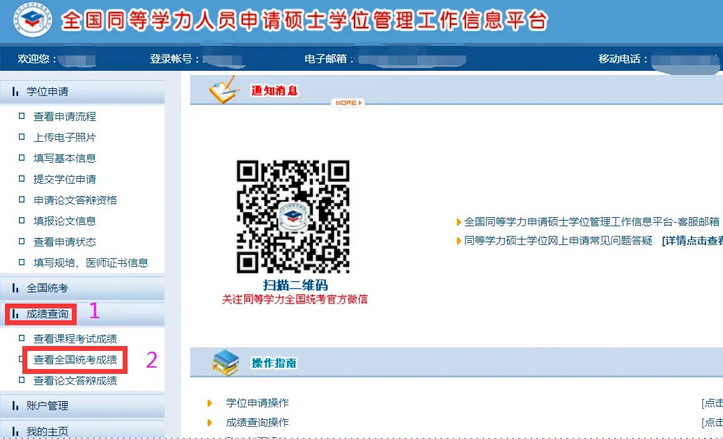Click the QR code image
The width and height of the screenshot is (723, 439).
[293, 216]
